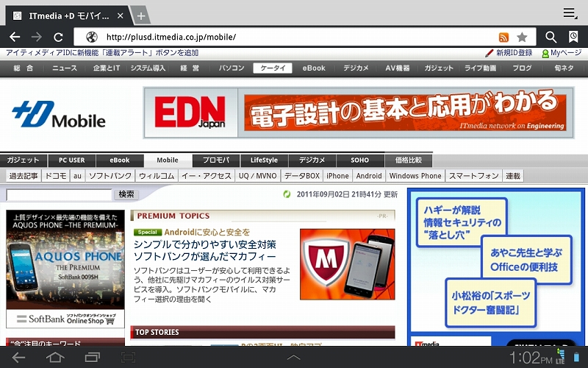
Task: Switch to the LifeStyle section tab
Action: tap(264, 160)
